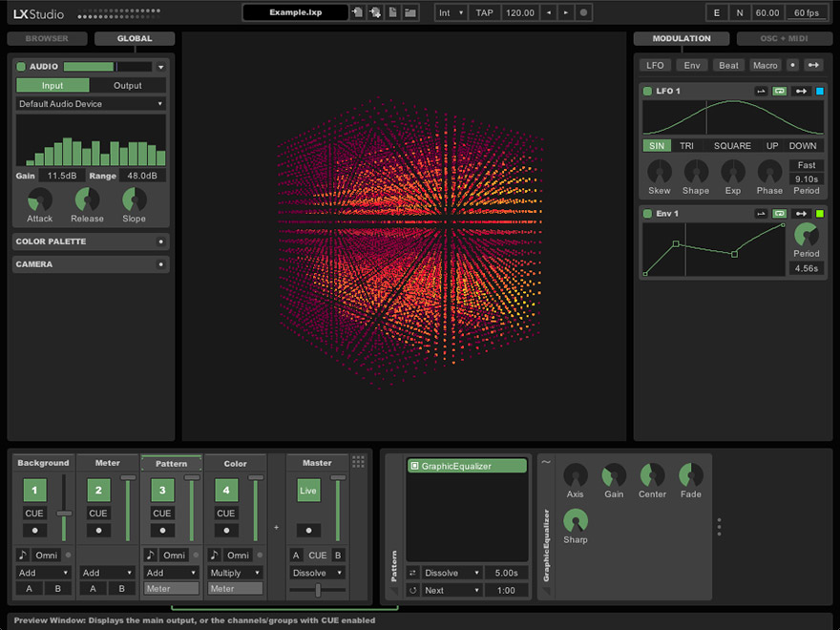Screen dimensions: 840x630
Task: Click the add channel plus icon
Action: tap(277, 527)
